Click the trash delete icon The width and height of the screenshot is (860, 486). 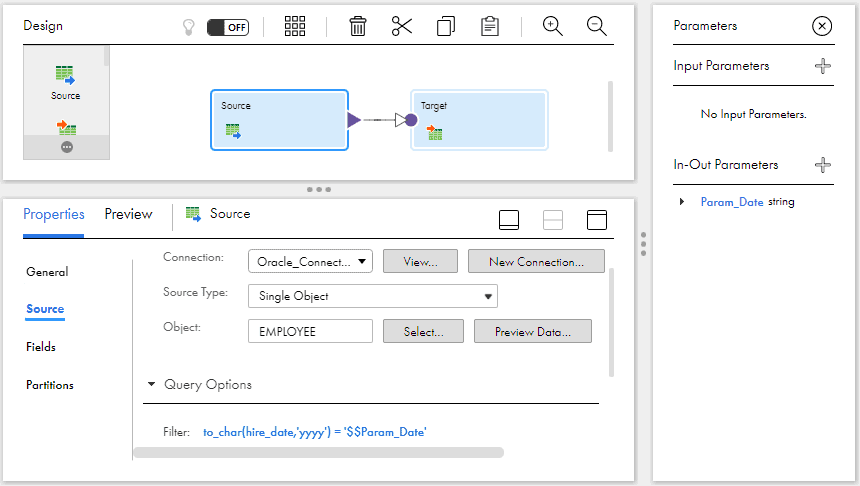pos(358,26)
